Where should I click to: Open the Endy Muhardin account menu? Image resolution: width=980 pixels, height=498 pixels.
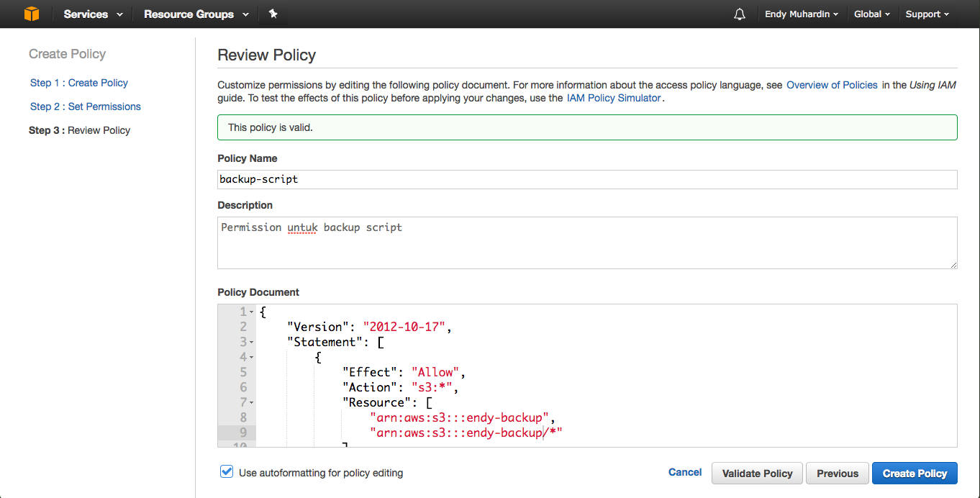pyautogui.click(x=801, y=14)
